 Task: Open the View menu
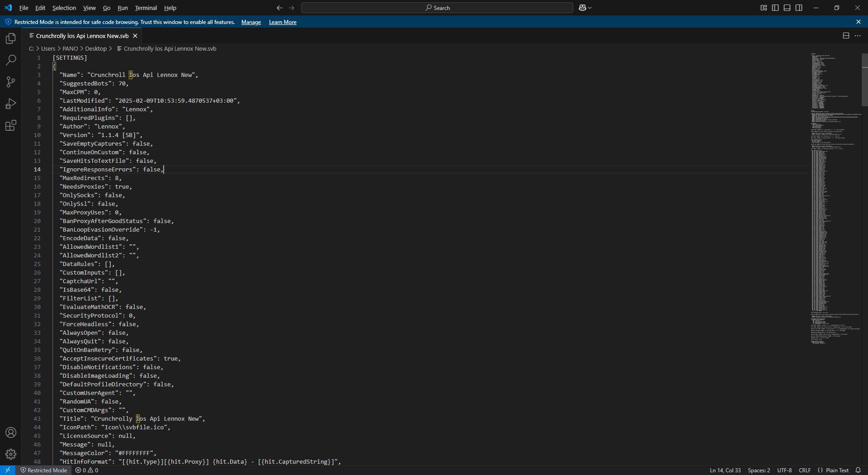click(x=90, y=8)
